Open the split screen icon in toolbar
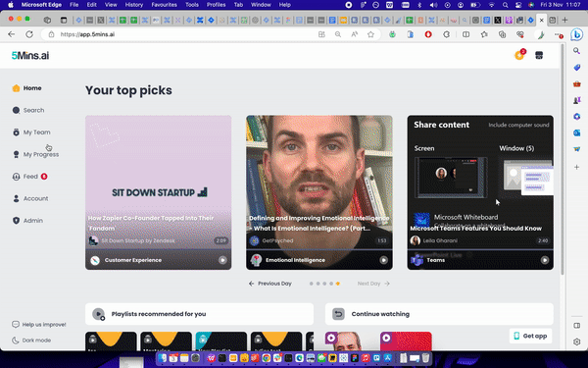The width and height of the screenshot is (588, 368). pos(465,34)
